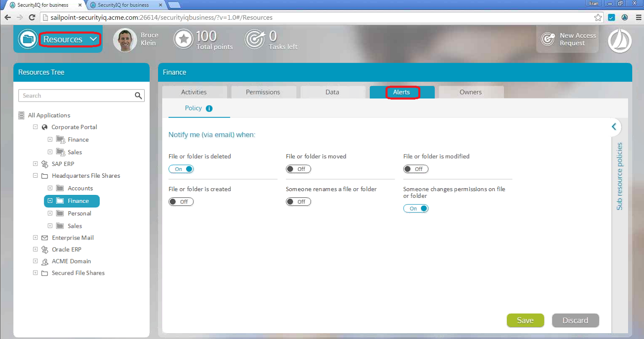Click the Eran user button in the title bar
644x339 pixels.
pos(594,3)
